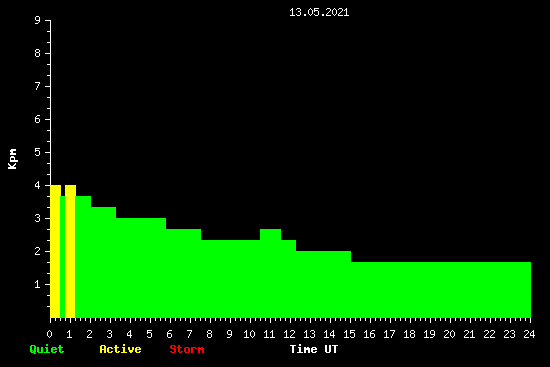Click the raised green bar at hour 11
This screenshot has height=367, width=550.
(x=270, y=273)
